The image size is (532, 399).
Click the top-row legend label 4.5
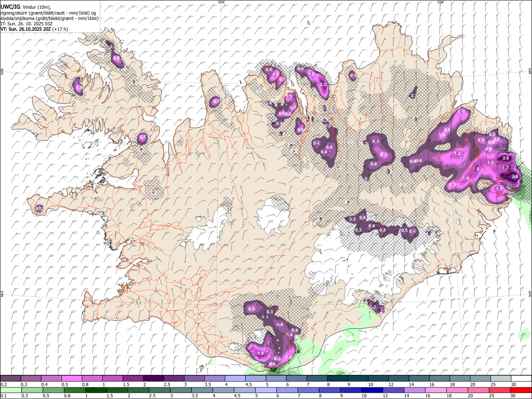[249, 385]
